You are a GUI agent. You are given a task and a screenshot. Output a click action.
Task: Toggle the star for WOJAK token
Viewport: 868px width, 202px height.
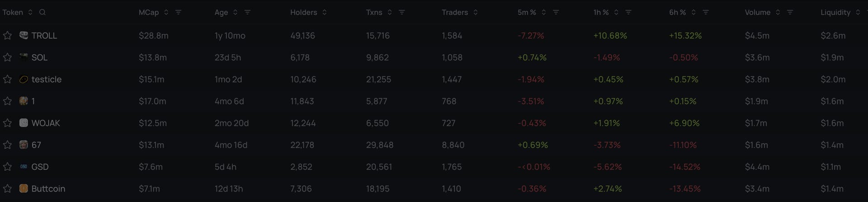(x=7, y=123)
